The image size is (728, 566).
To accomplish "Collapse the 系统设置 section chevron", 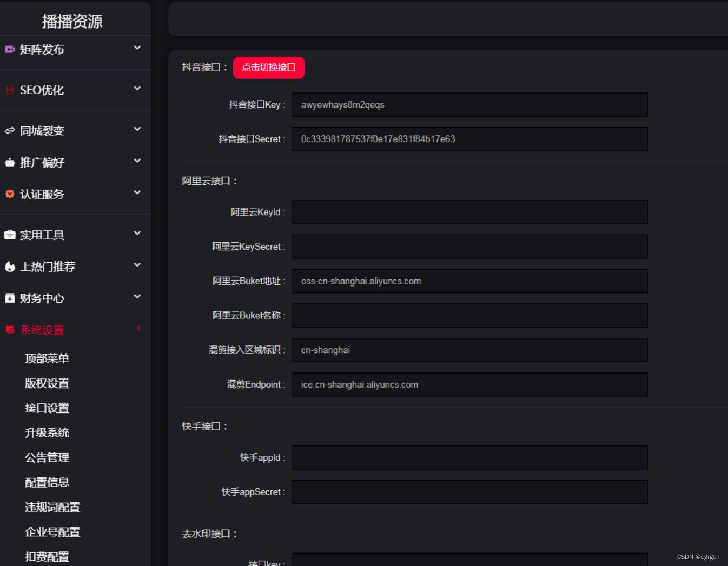I will tap(139, 328).
